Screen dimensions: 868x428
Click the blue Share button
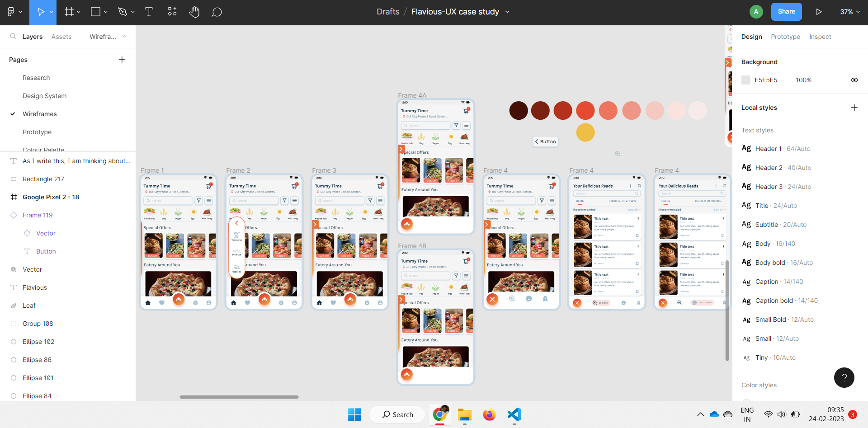click(786, 12)
